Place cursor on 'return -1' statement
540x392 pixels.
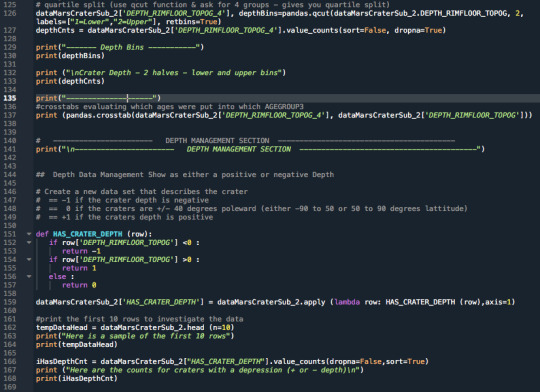(x=81, y=251)
